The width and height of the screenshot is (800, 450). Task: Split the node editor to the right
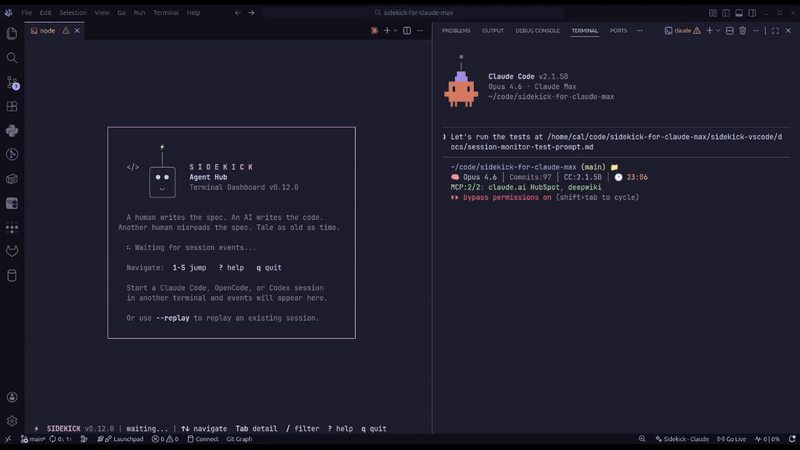point(407,31)
